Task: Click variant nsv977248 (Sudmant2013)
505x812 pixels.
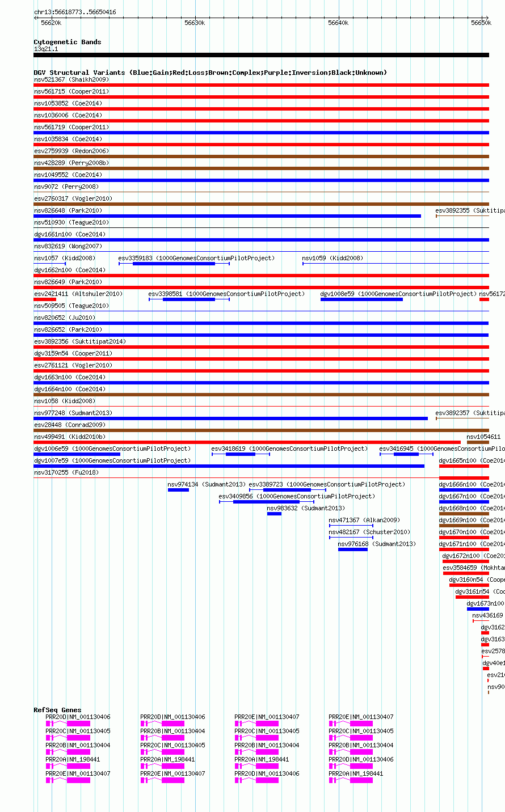Action: 73,413
